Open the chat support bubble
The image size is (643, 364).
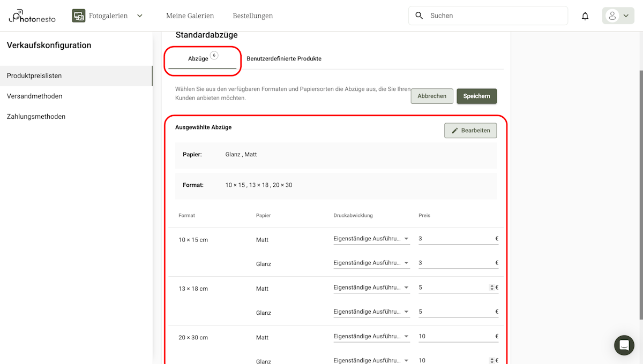pyautogui.click(x=624, y=345)
